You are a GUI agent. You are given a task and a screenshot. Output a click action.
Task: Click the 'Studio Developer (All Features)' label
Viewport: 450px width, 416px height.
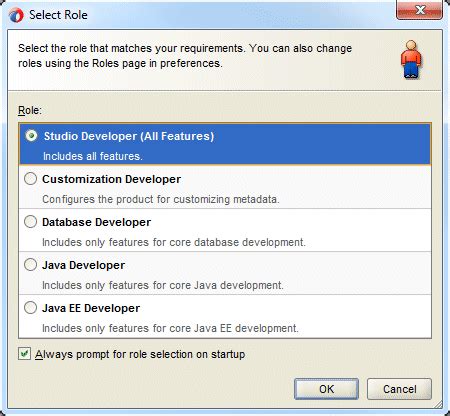(x=129, y=136)
